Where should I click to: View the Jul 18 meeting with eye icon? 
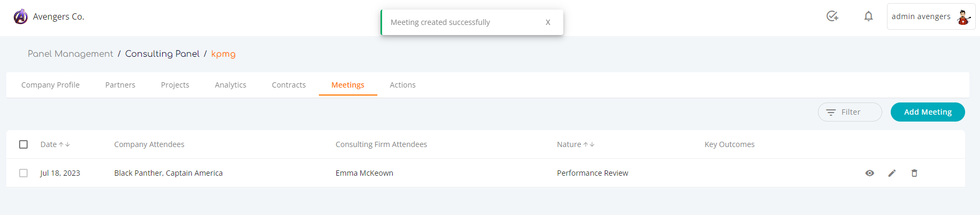pyautogui.click(x=869, y=173)
